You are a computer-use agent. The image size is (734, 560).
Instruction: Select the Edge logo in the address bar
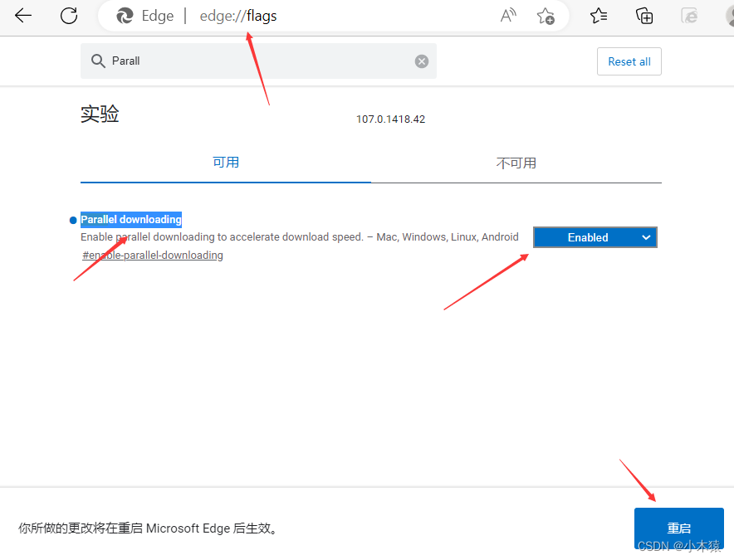pyautogui.click(x=124, y=15)
